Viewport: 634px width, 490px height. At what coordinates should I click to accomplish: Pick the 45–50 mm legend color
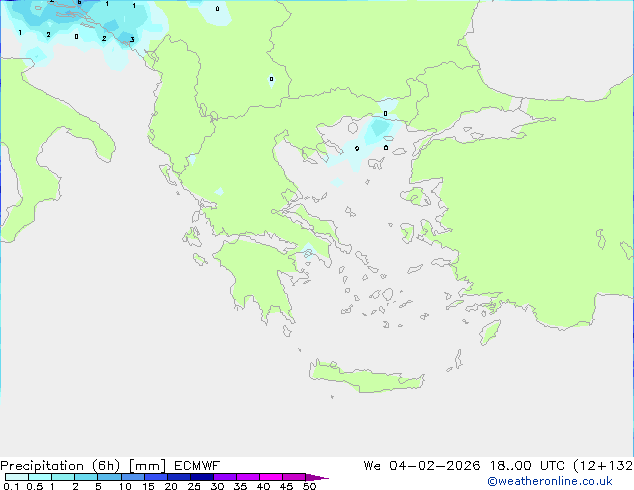point(294,477)
